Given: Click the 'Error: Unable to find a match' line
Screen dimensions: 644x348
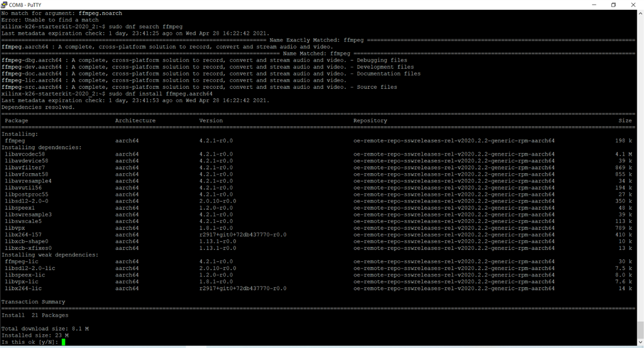Looking at the screenshot, I should [50, 20].
